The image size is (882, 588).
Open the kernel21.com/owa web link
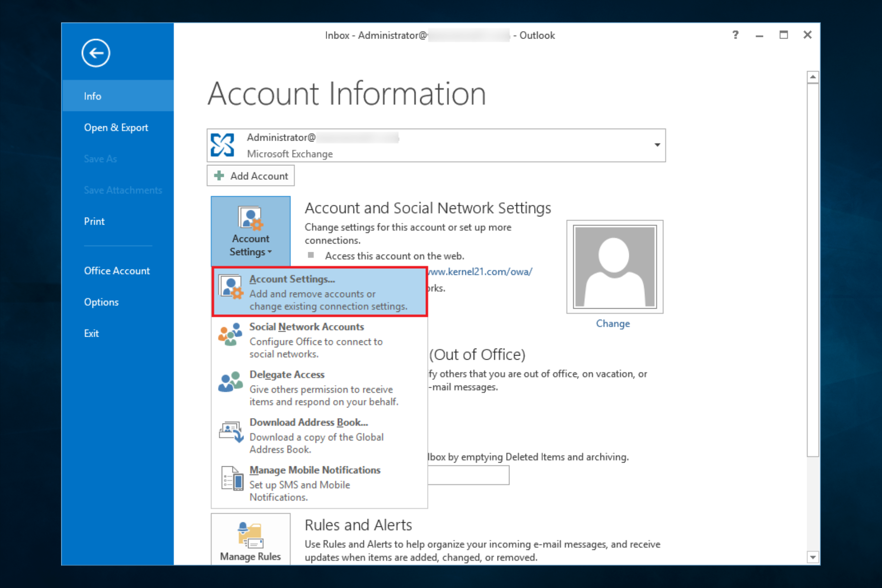pyautogui.click(x=480, y=271)
